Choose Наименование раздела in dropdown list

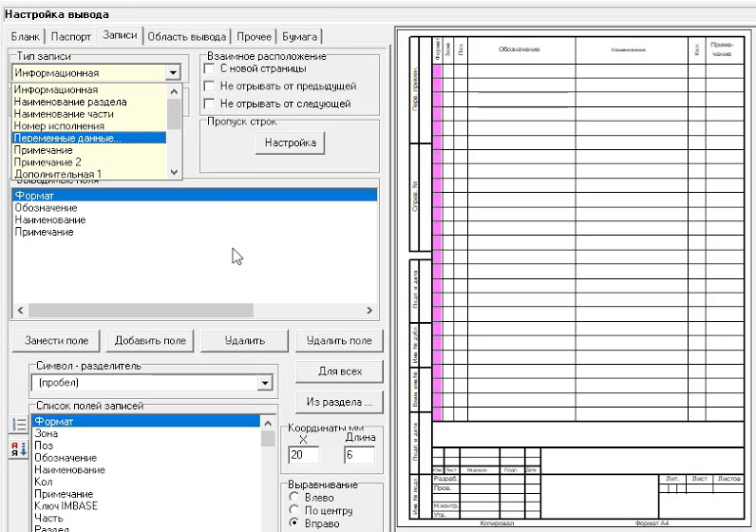click(x=89, y=102)
